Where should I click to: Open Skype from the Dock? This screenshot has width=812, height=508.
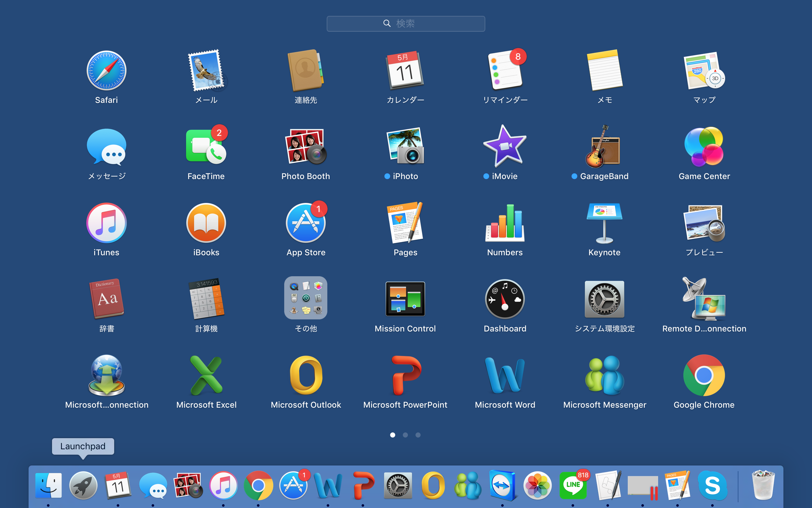(712, 485)
